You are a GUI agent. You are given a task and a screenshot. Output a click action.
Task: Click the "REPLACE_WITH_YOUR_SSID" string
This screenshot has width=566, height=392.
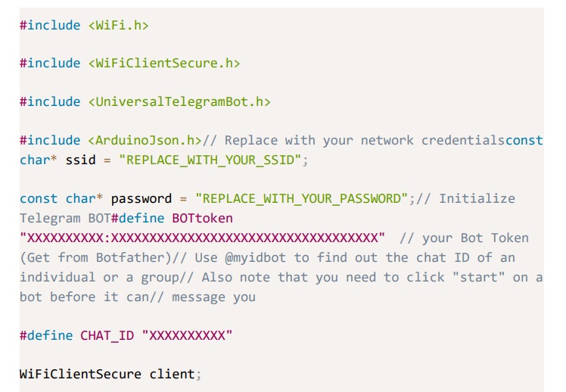[214, 160]
